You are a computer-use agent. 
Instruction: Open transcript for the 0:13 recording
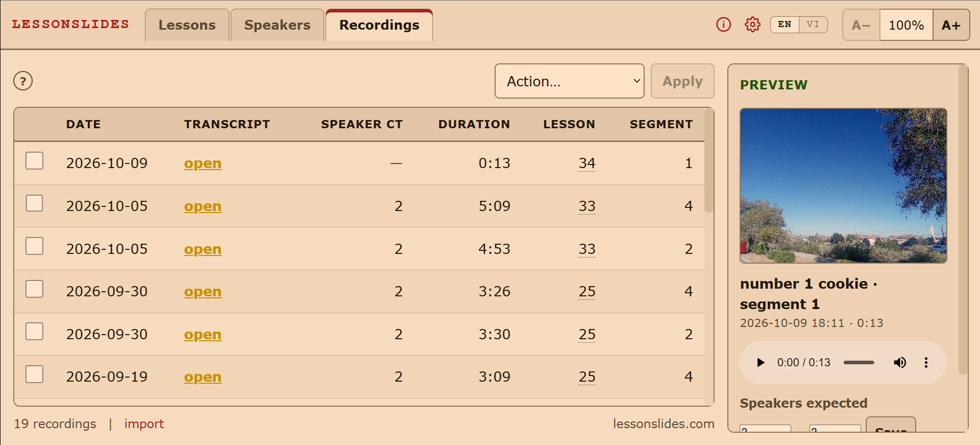tap(203, 163)
